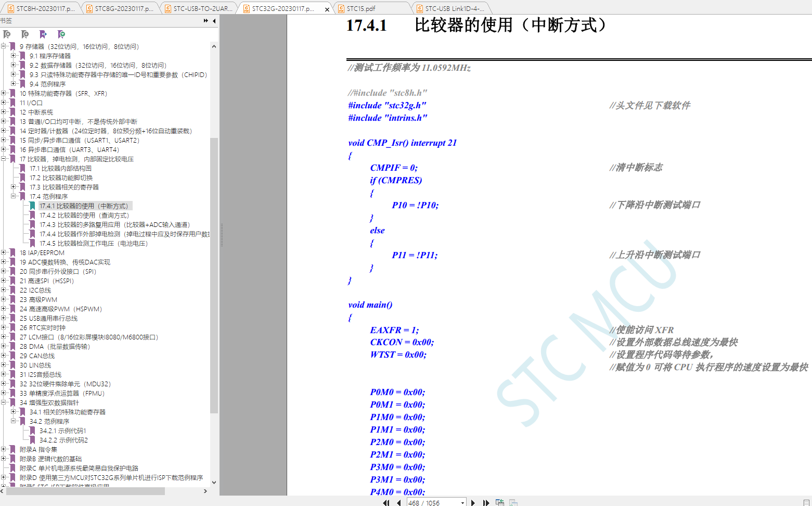Collapse chapter 17 比较器 node
The width and height of the screenshot is (812, 506).
click(x=4, y=159)
